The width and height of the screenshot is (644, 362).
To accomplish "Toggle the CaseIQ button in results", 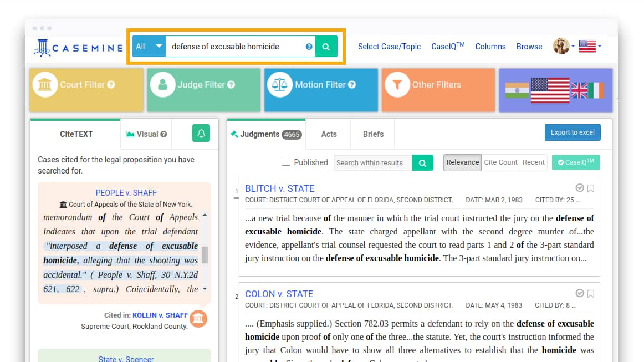I will [576, 162].
